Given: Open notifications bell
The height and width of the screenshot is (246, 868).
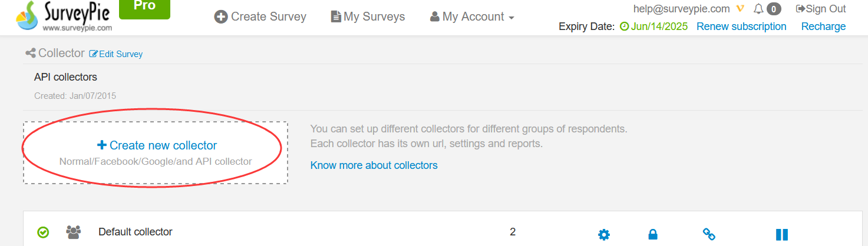Looking at the screenshot, I should click(x=758, y=9).
